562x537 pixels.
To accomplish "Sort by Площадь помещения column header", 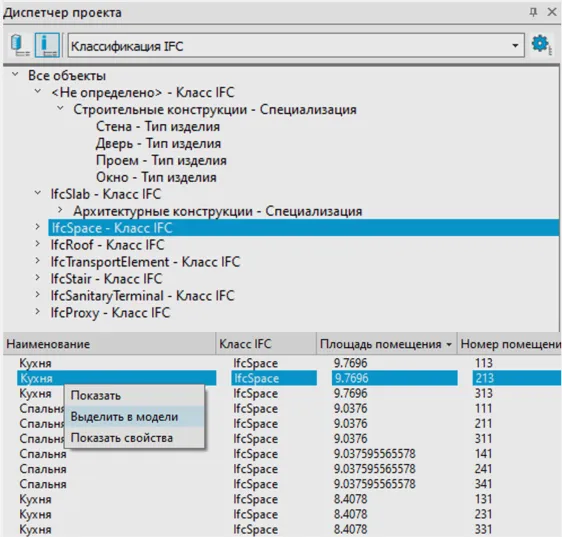I will click(x=386, y=344).
